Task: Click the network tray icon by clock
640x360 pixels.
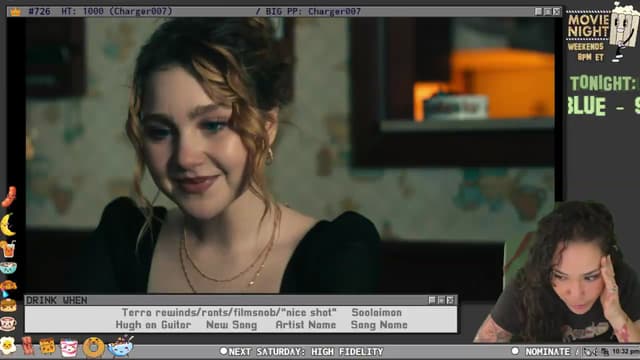Action: click(604, 352)
